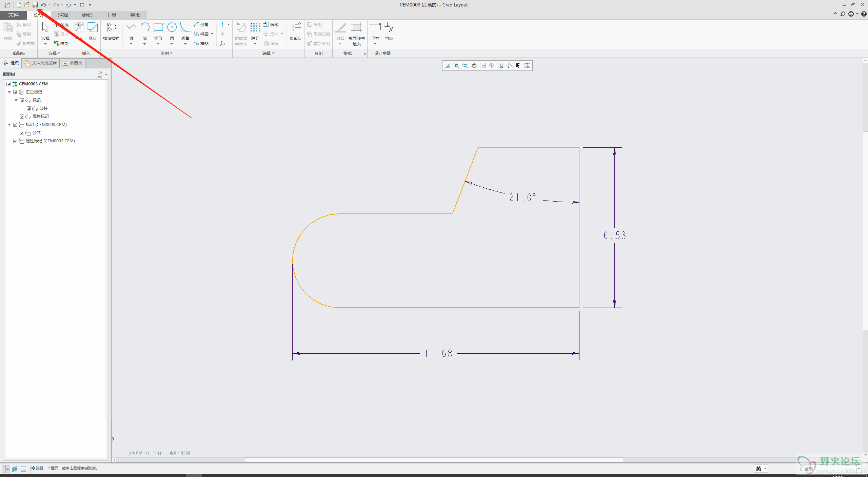Viewport: 868px width, 477px height.
Task: Open the Ellipse (椭圆) dropdown arrow
Action: click(212, 34)
